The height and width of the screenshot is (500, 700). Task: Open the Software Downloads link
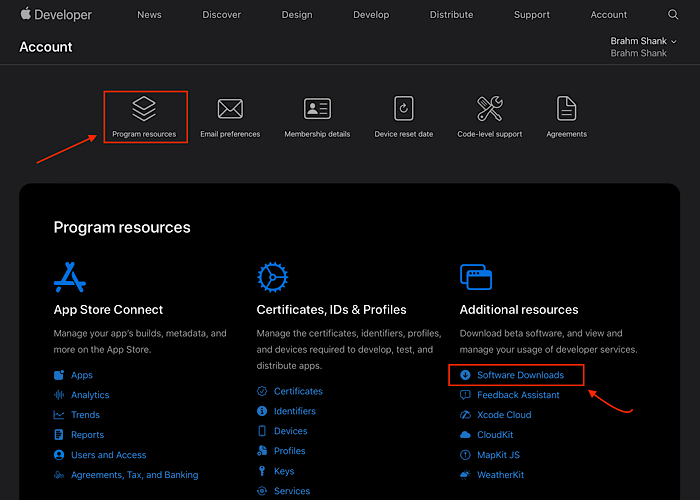tap(521, 375)
